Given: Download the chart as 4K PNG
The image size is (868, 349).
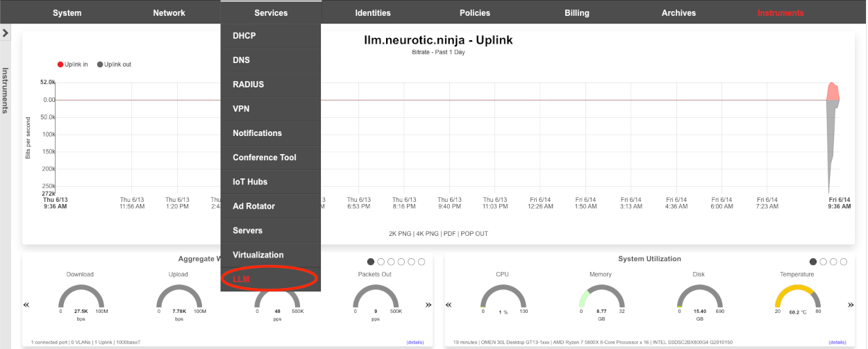Looking at the screenshot, I should (x=427, y=234).
